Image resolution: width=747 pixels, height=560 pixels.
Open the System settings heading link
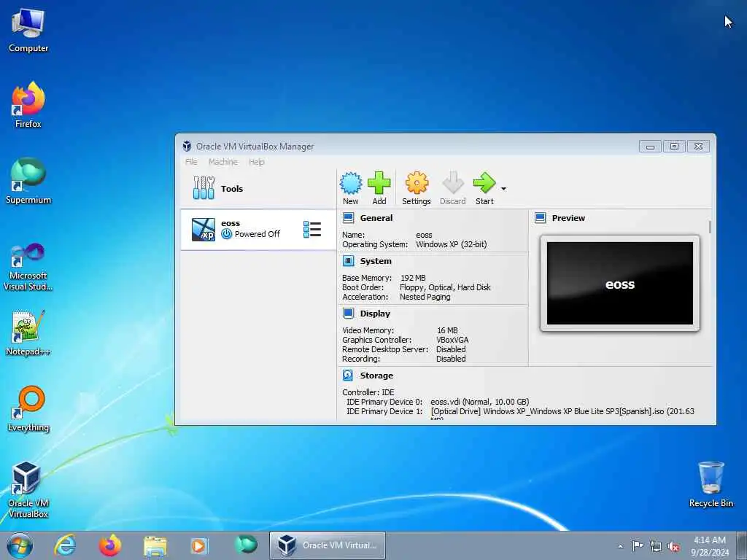click(376, 261)
